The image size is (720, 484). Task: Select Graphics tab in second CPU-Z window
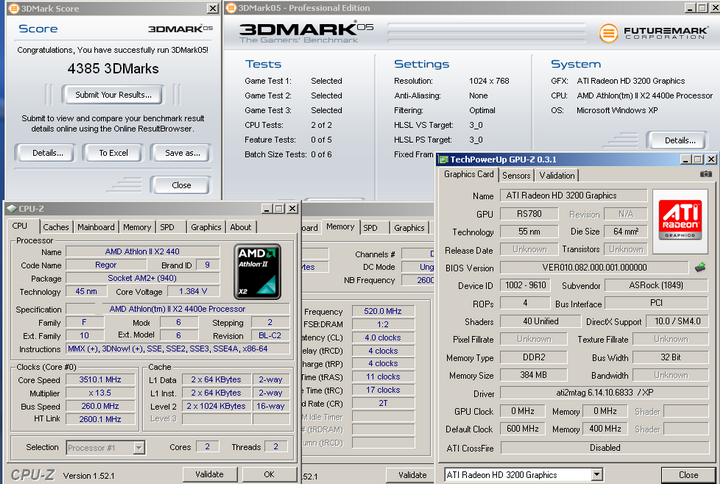pyautogui.click(x=409, y=228)
